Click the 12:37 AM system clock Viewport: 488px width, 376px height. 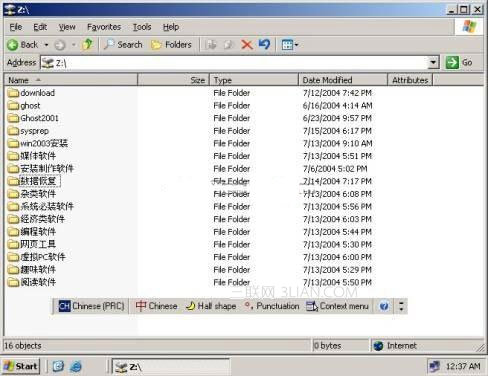coord(463,366)
